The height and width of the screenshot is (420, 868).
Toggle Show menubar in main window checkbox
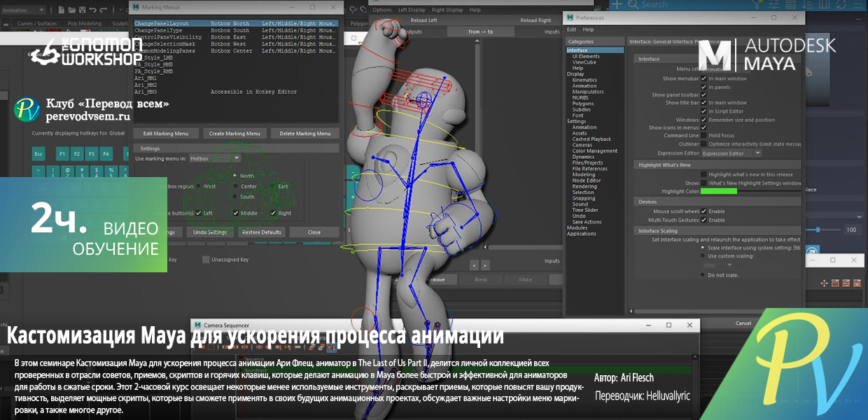click(x=703, y=78)
